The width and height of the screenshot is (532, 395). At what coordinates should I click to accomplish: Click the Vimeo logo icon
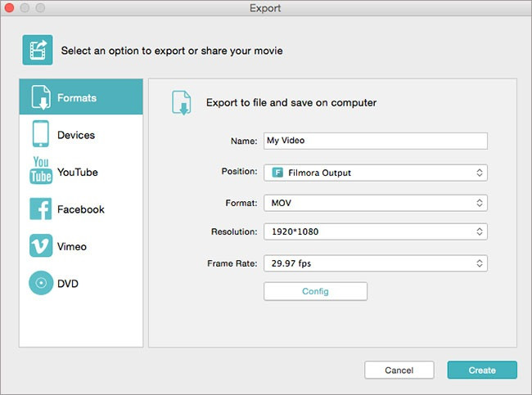[x=41, y=246]
